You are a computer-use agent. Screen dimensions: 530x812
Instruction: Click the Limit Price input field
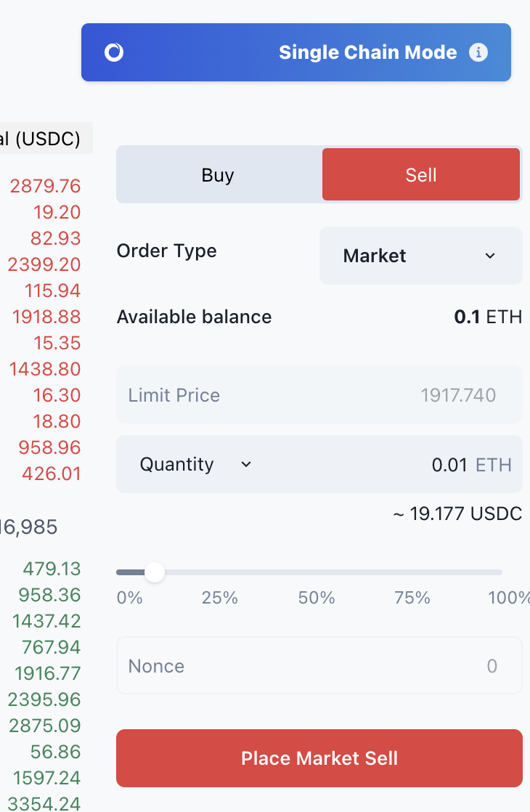(319, 395)
